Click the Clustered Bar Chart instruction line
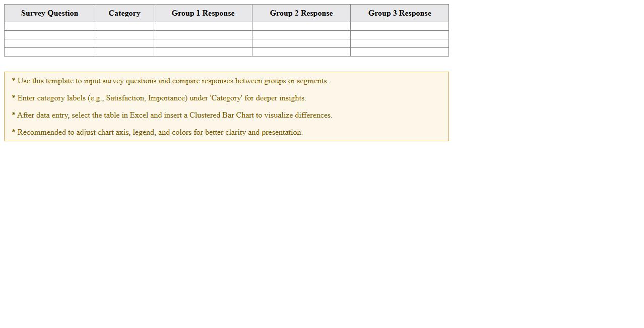The width and height of the screenshot is (644, 328). (172, 115)
